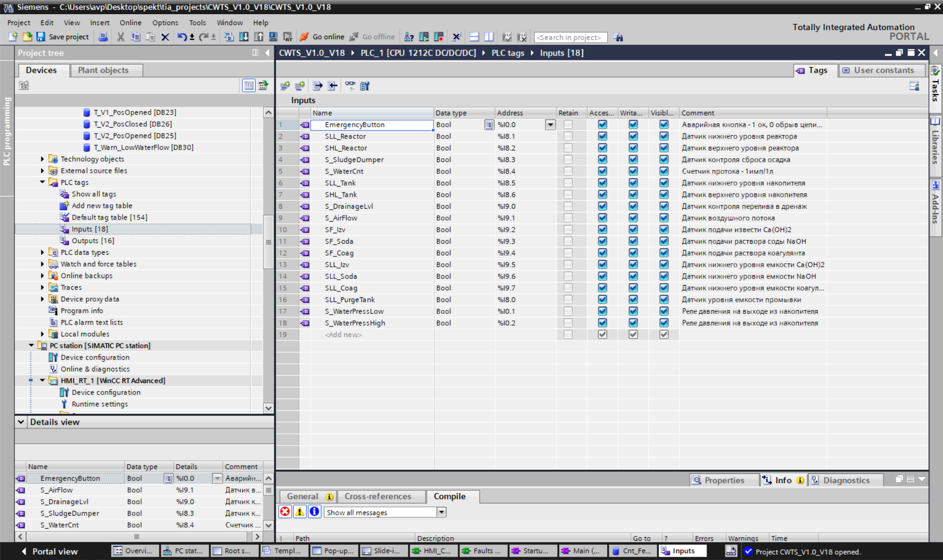Click the Cut scissors icon
The height and width of the screenshot is (560, 943).
120,37
